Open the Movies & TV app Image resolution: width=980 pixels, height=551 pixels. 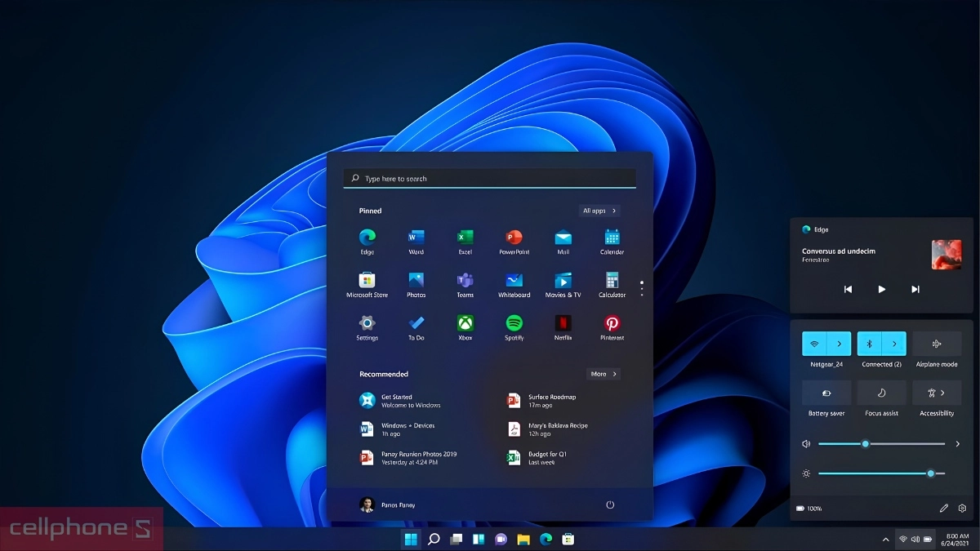coord(563,284)
